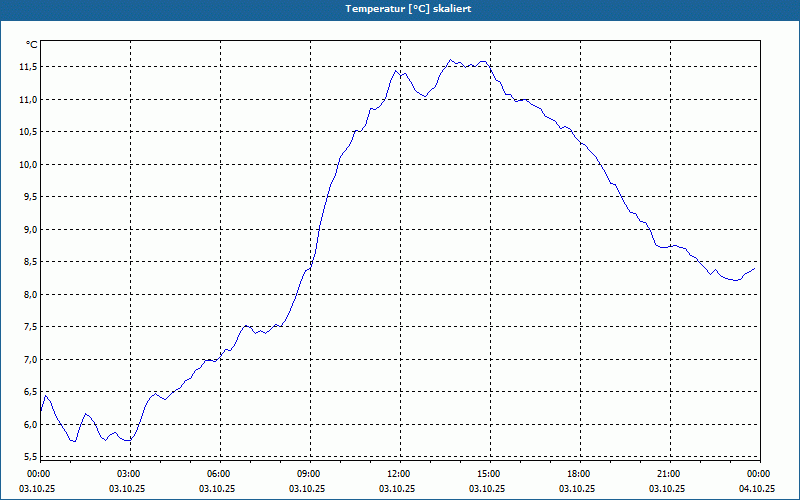Click the '03:00' time axis label

click(130, 474)
